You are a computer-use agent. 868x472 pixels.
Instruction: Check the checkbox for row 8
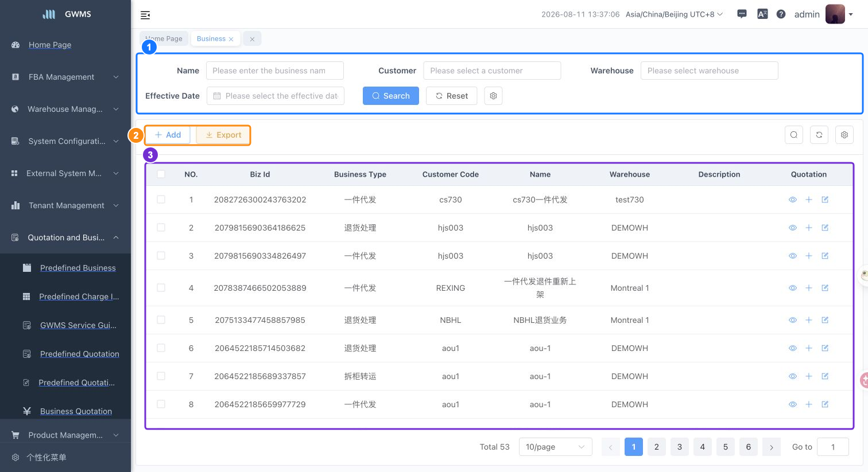[x=161, y=404]
